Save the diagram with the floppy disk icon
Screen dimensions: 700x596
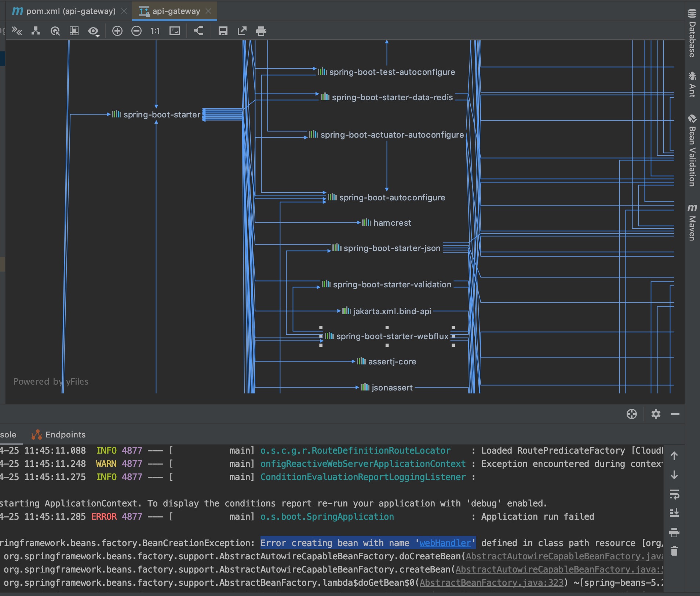pyautogui.click(x=223, y=31)
